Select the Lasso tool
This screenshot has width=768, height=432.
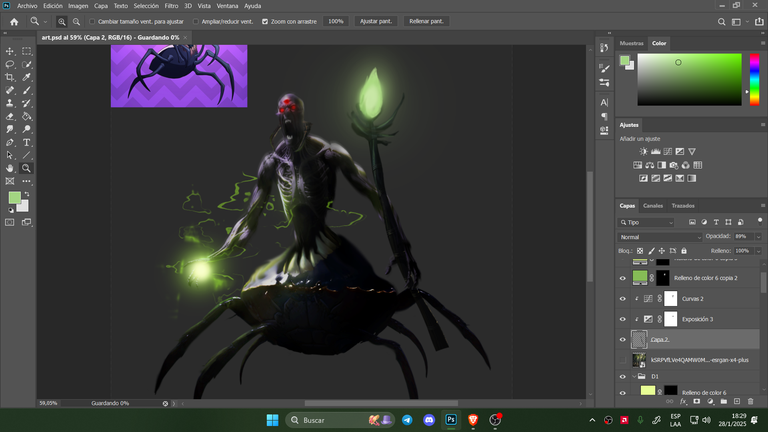pos(10,64)
